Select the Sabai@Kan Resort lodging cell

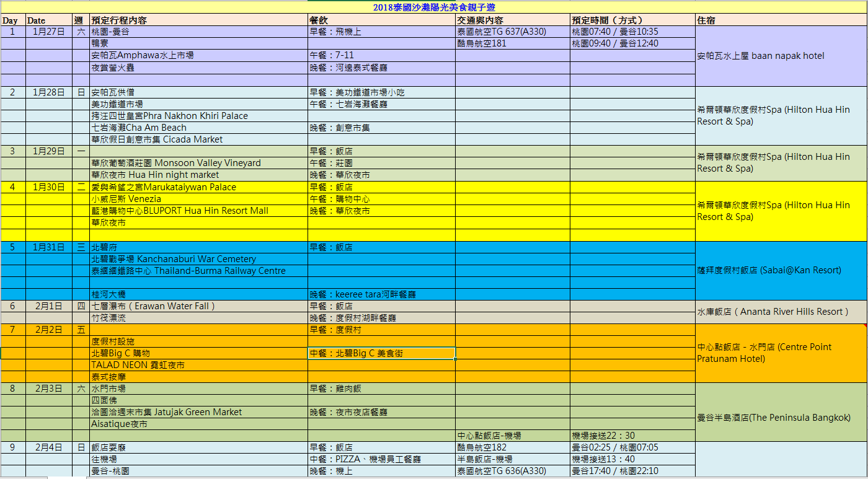[780, 270]
